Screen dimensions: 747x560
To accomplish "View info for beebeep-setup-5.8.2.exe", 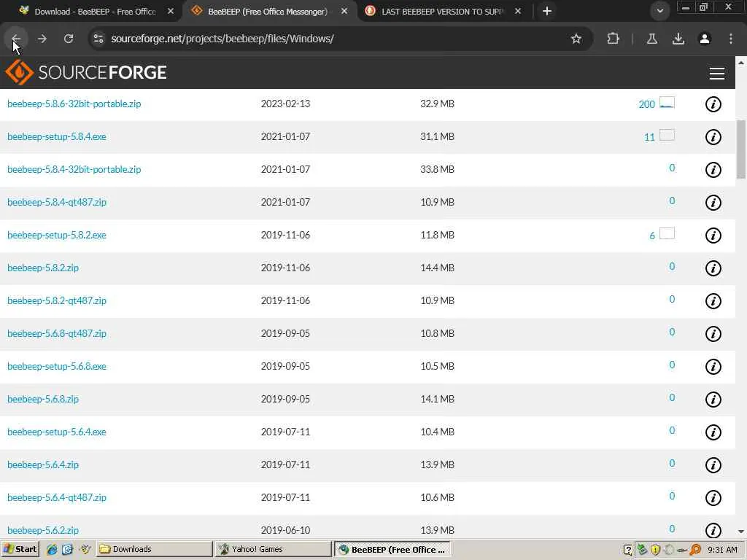I will (713, 236).
